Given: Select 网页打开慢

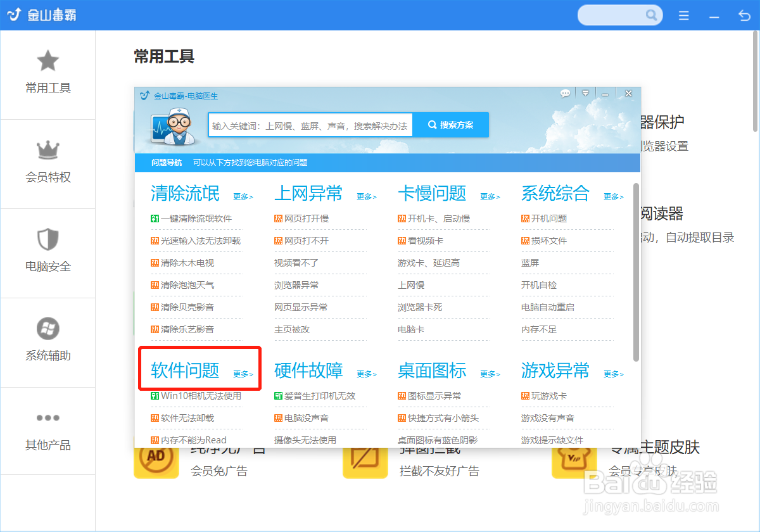Looking at the screenshot, I should (307, 218).
